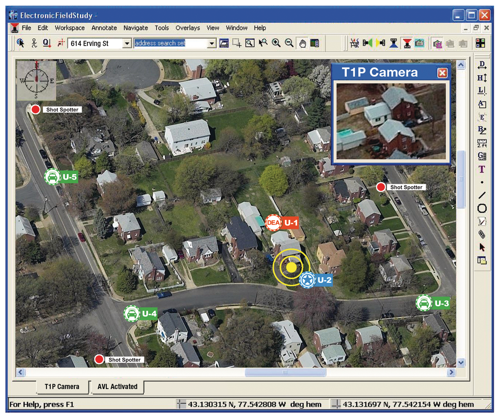This screenshot has height=420, width=504.
Task: Select the text annotation T tool
Action: (x=482, y=169)
